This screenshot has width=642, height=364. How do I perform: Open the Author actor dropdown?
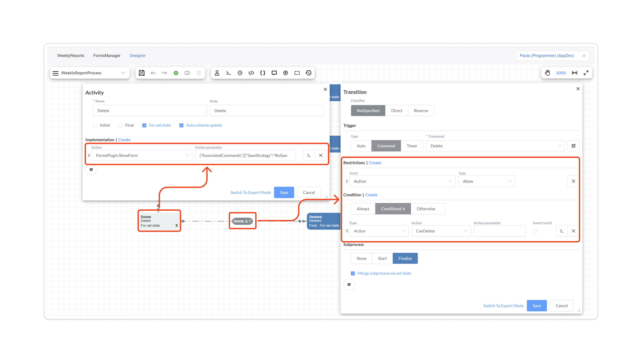point(402,181)
